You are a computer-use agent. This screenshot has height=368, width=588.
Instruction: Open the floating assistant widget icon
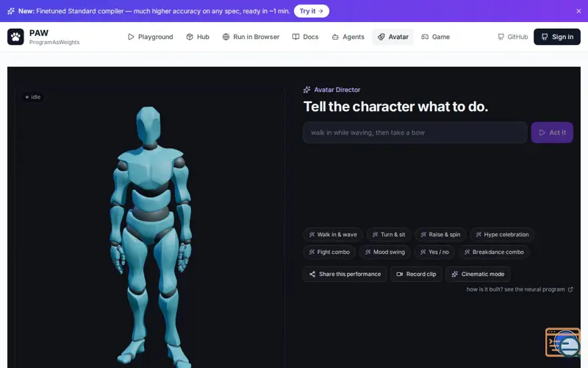(562, 342)
